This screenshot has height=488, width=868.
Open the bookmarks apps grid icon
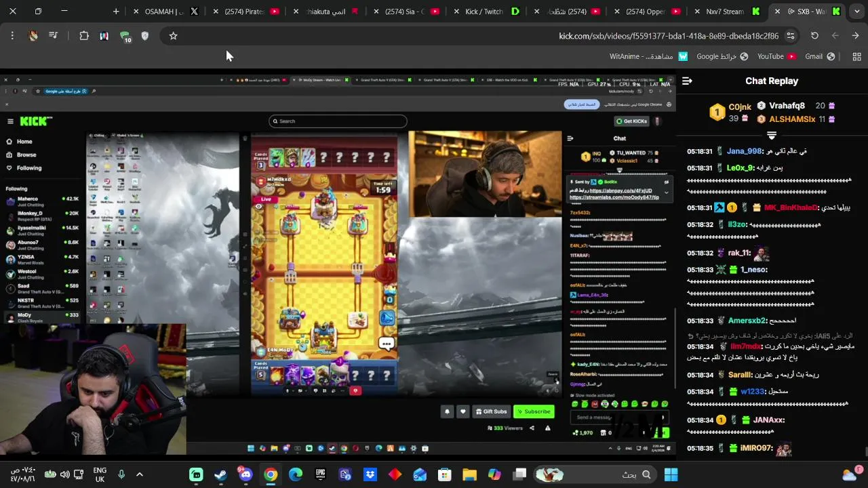[856, 56]
